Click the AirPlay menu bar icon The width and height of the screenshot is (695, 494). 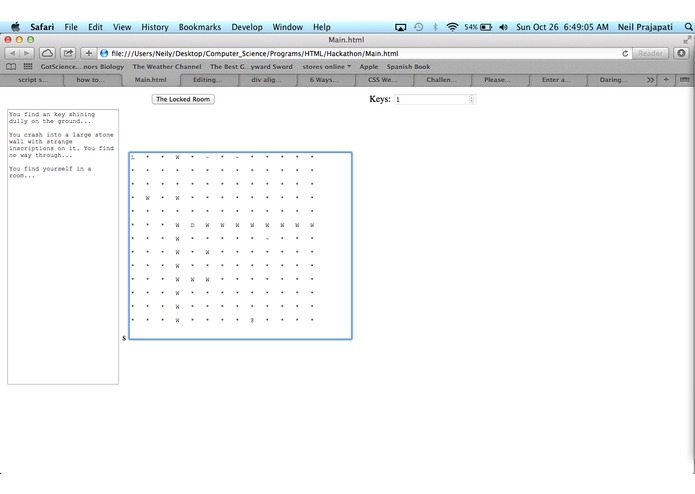[x=400, y=27]
